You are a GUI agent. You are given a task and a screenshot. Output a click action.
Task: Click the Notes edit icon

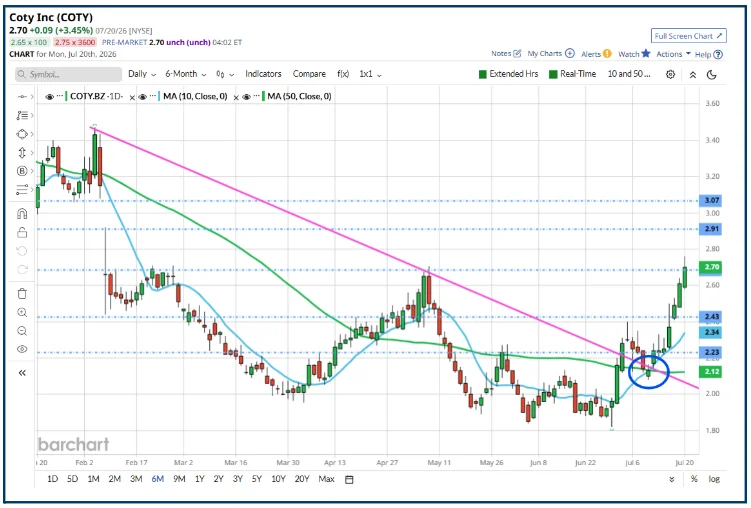(x=517, y=54)
